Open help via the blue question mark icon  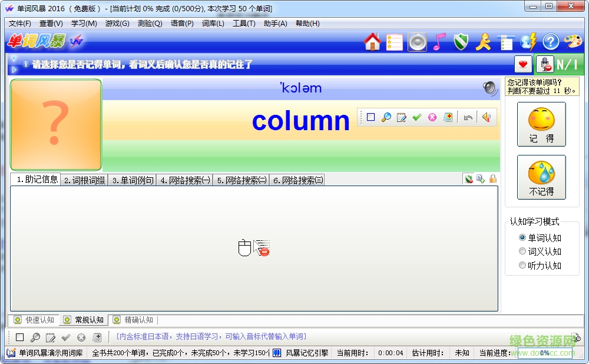pos(550,42)
